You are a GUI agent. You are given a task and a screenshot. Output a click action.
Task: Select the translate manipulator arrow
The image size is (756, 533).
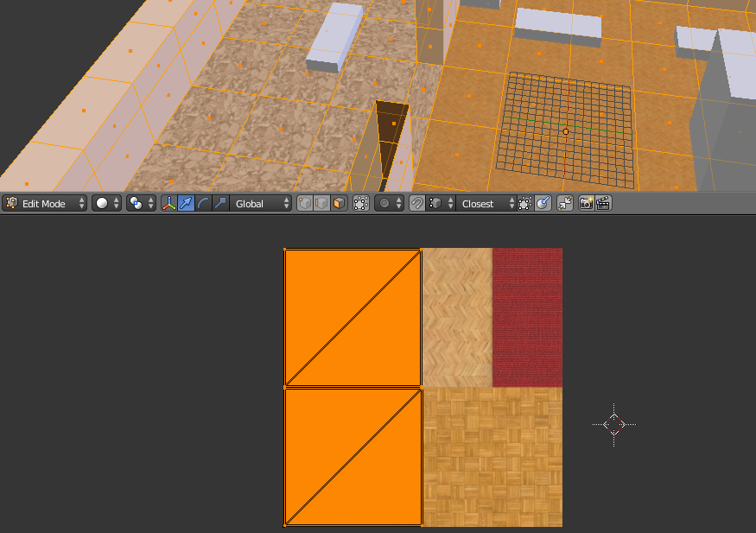pos(186,204)
